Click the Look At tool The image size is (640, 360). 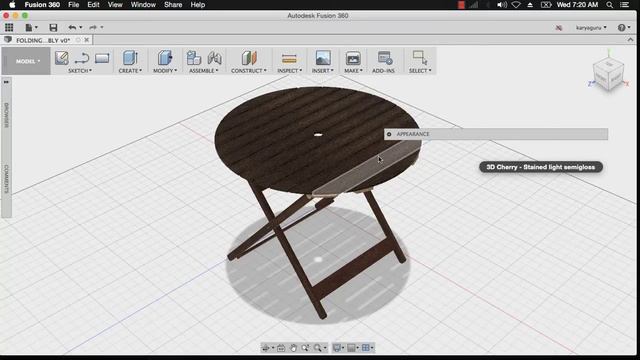(281, 348)
